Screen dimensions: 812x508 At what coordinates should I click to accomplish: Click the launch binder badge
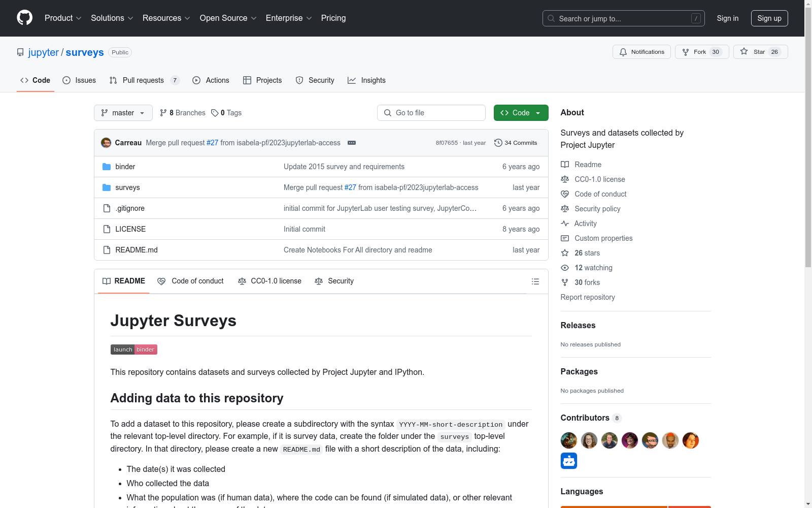(134, 350)
